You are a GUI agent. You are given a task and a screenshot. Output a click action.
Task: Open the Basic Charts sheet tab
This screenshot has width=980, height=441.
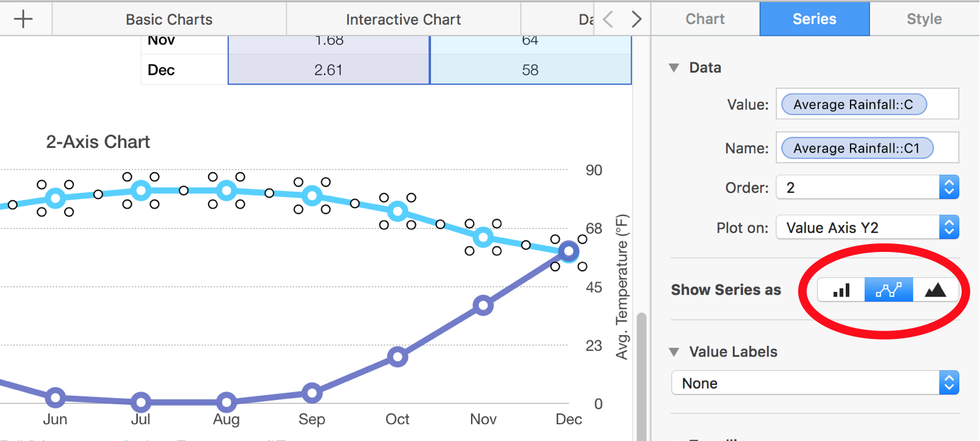[x=169, y=20]
